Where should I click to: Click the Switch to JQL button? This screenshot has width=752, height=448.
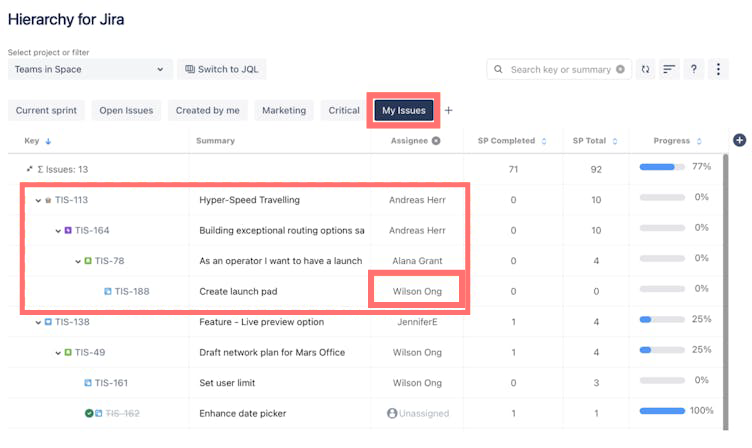[222, 70]
